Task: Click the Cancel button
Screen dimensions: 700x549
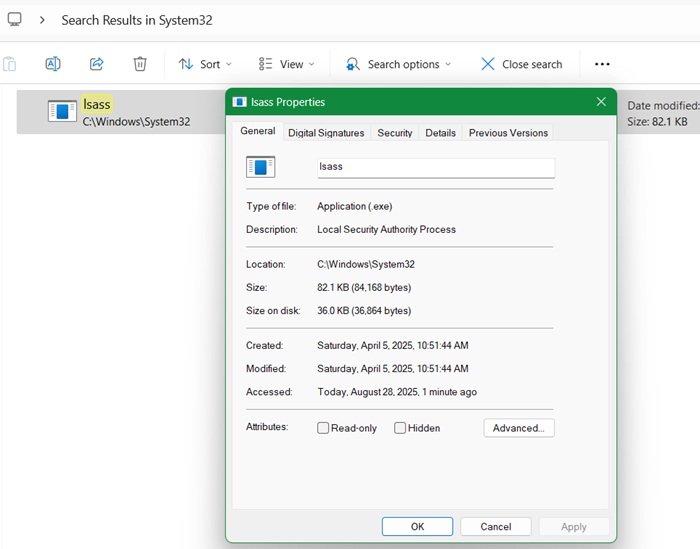Action: pyautogui.click(x=496, y=527)
